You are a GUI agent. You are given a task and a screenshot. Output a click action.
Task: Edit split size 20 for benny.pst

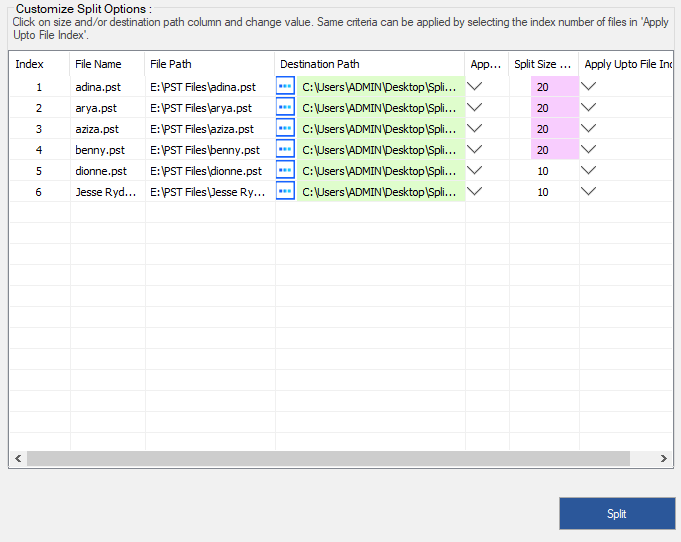[x=555, y=149]
